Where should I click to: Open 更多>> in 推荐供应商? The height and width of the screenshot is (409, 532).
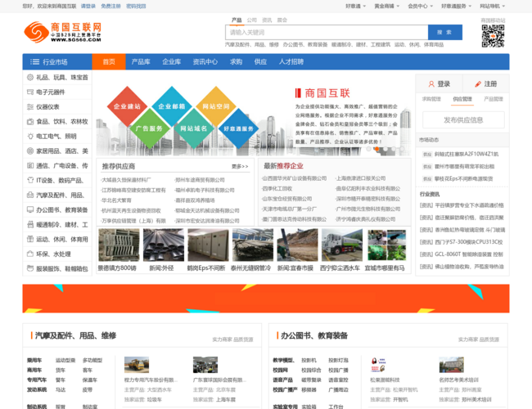tap(240, 167)
